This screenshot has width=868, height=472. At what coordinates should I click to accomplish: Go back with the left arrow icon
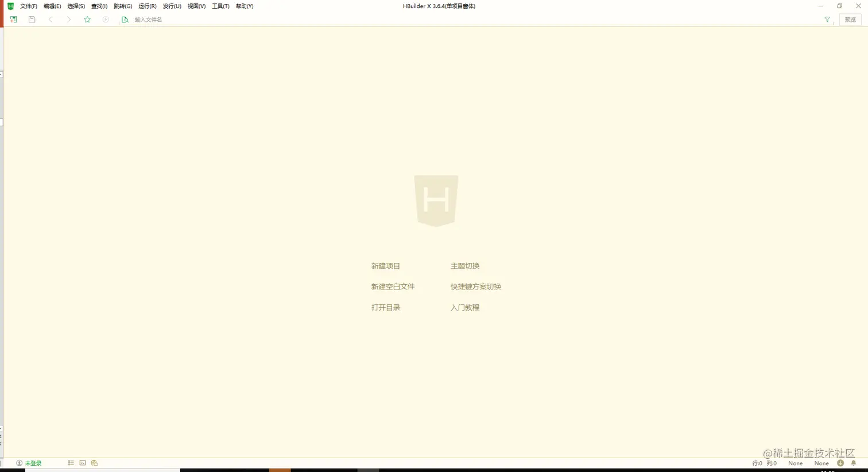pos(51,20)
